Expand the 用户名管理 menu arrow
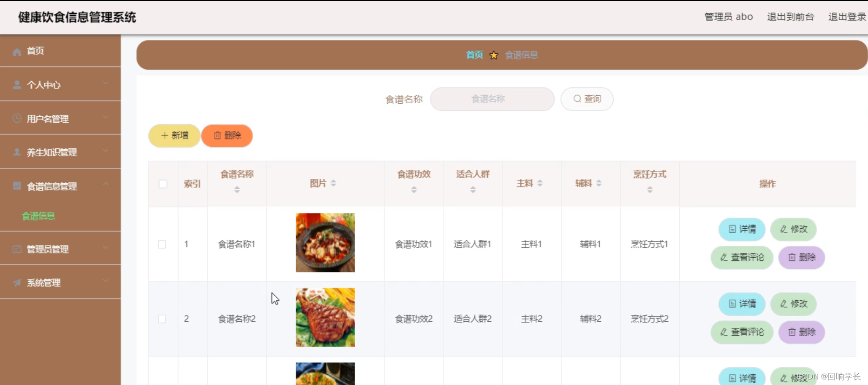Screen dimensions: 868x385 click(x=106, y=117)
